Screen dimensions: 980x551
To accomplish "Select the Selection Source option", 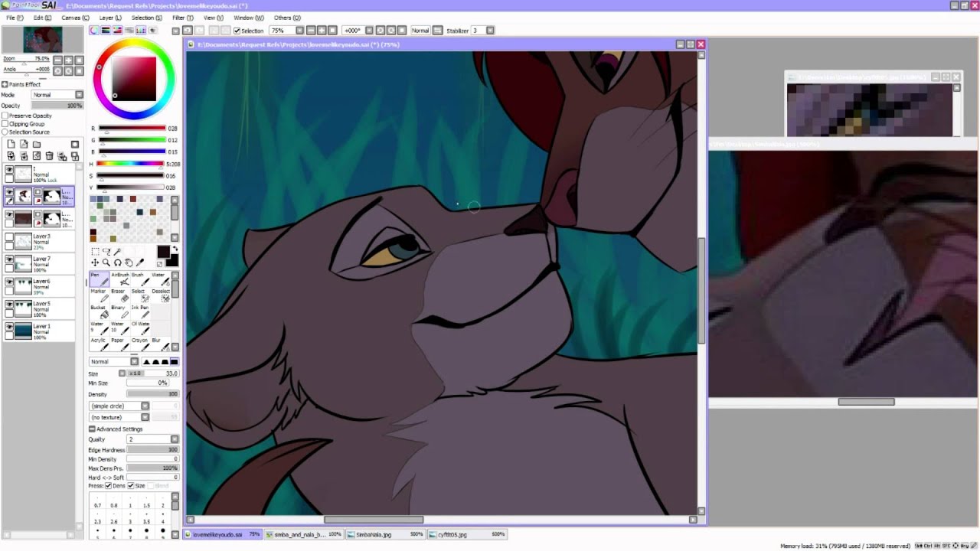I will (5, 132).
